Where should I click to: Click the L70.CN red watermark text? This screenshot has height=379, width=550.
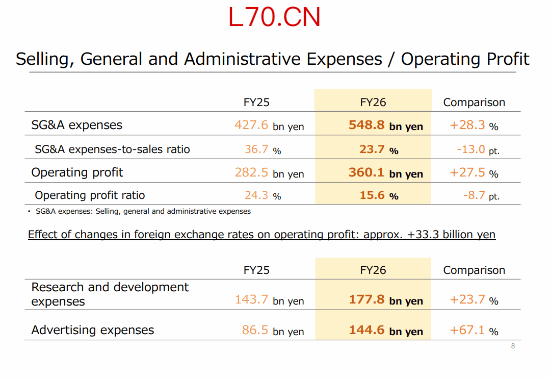click(274, 17)
